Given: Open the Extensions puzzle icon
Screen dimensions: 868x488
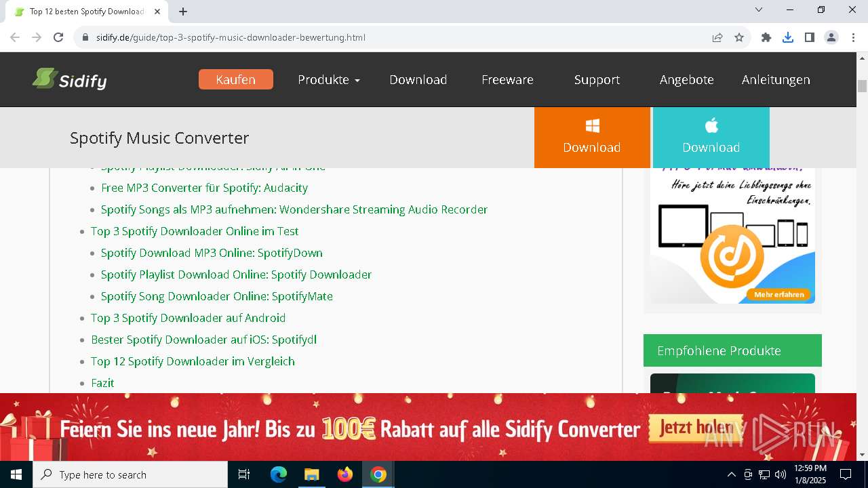Looking at the screenshot, I should (766, 37).
